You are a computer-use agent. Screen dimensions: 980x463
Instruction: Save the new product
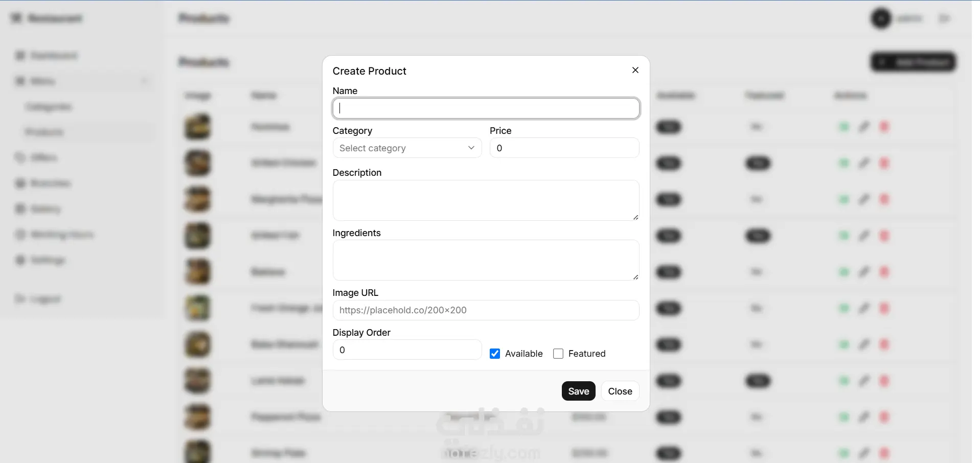tap(579, 391)
